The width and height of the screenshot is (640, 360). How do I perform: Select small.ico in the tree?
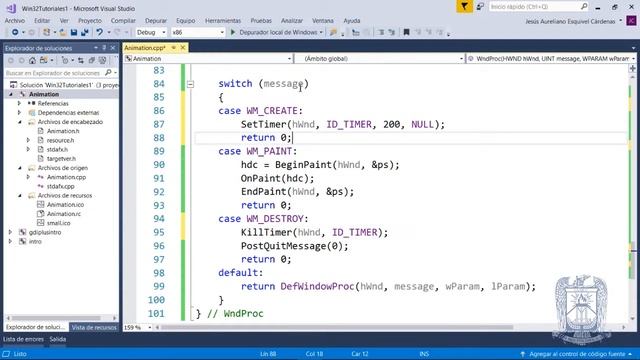58,223
